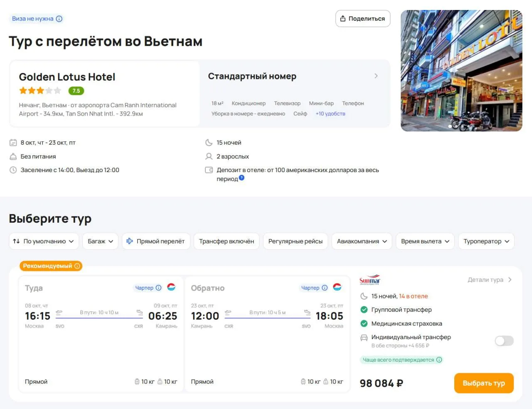This screenshot has width=532, height=409.
Task: Toggle the Трансфер включён filter
Action: pyautogui.click(x=227, y=241)
